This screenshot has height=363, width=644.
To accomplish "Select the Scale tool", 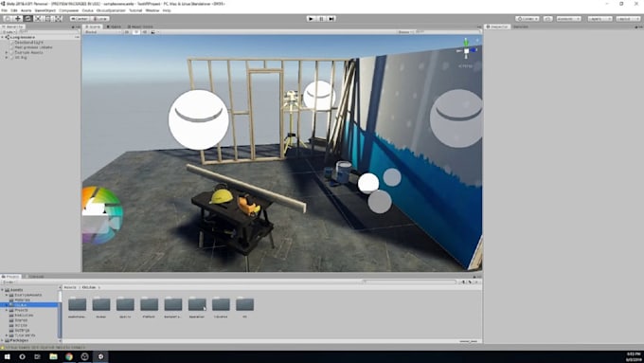I will (38, 19).
